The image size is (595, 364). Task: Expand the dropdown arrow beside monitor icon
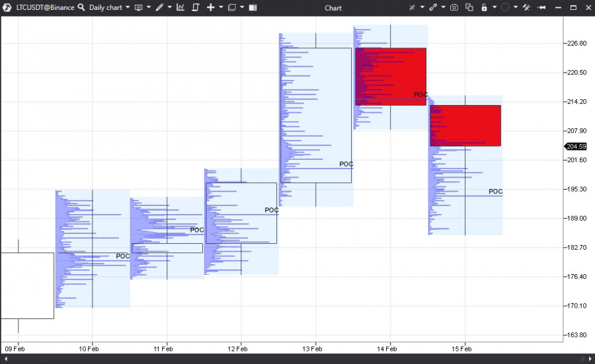(149, 7)
